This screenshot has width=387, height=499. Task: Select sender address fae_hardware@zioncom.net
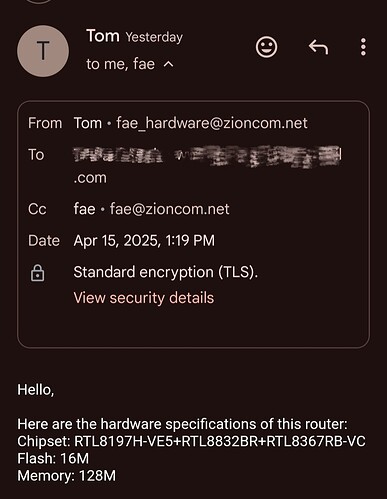[212, 123]
